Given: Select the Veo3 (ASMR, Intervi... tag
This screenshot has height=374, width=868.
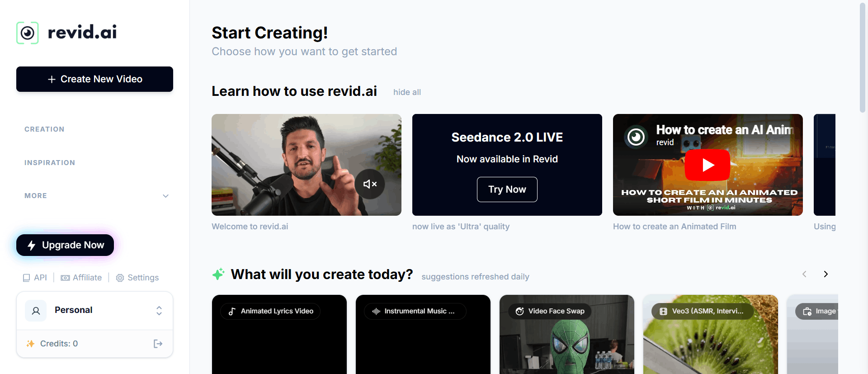Looking at the screenshot, I should coord(702,311).
